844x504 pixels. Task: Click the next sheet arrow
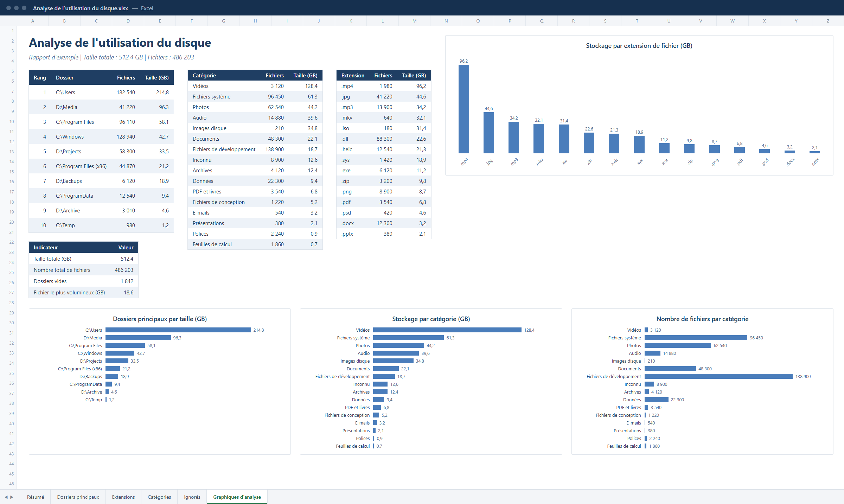coord(12,497)
